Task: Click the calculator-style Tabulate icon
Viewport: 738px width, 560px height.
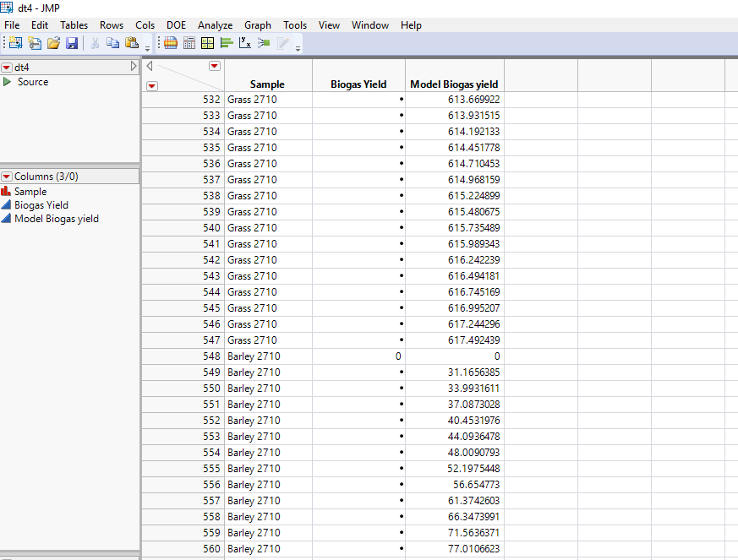Action: tap(189, 43)
